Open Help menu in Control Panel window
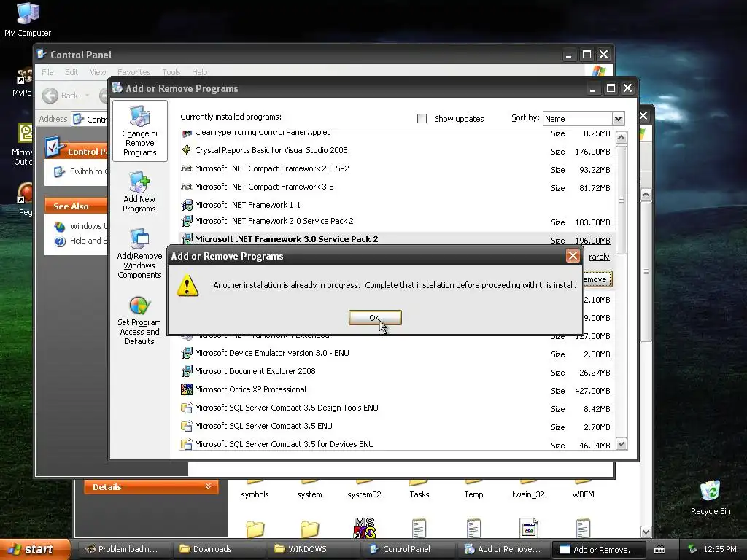747x560 pixels. tap(200, 72)
